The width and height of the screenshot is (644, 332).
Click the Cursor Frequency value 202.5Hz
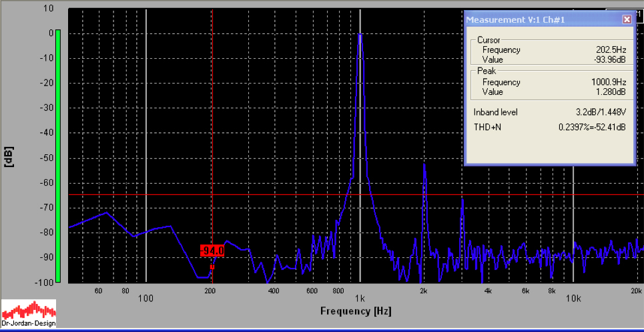point(611,50)
